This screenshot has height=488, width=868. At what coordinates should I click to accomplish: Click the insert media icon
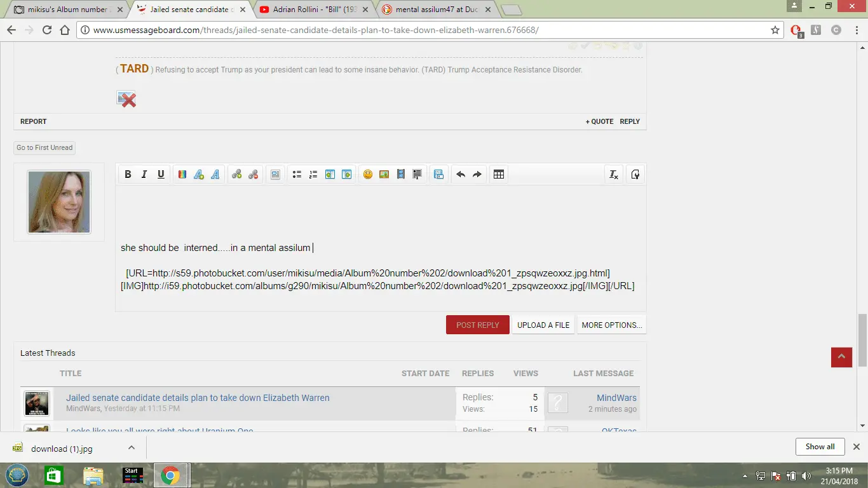point(401,174)
